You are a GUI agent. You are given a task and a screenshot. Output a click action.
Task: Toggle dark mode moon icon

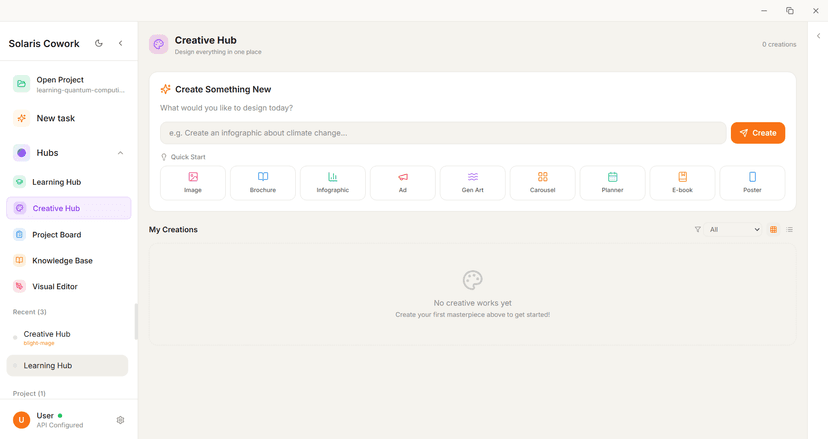pyautogui.click(x=98, y=44)
